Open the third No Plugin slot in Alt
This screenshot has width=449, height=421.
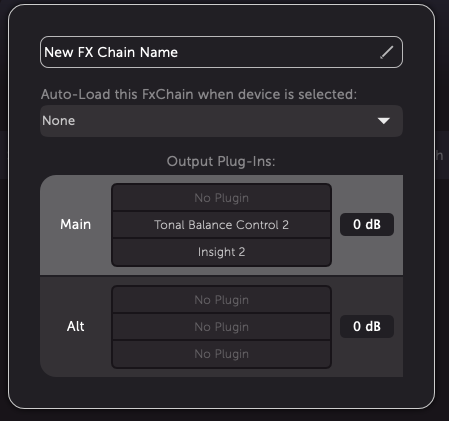pos(221,354)
